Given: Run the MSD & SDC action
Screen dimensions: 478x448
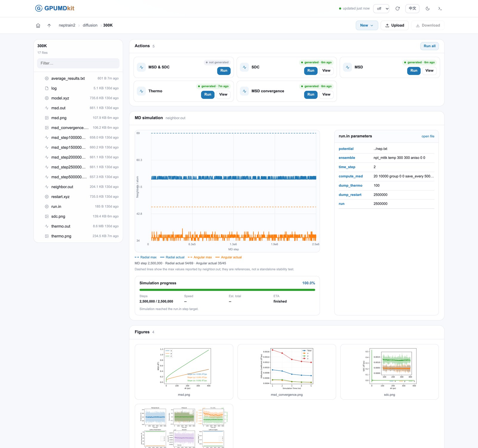Looking at the screenshot, I should [224, 71].
